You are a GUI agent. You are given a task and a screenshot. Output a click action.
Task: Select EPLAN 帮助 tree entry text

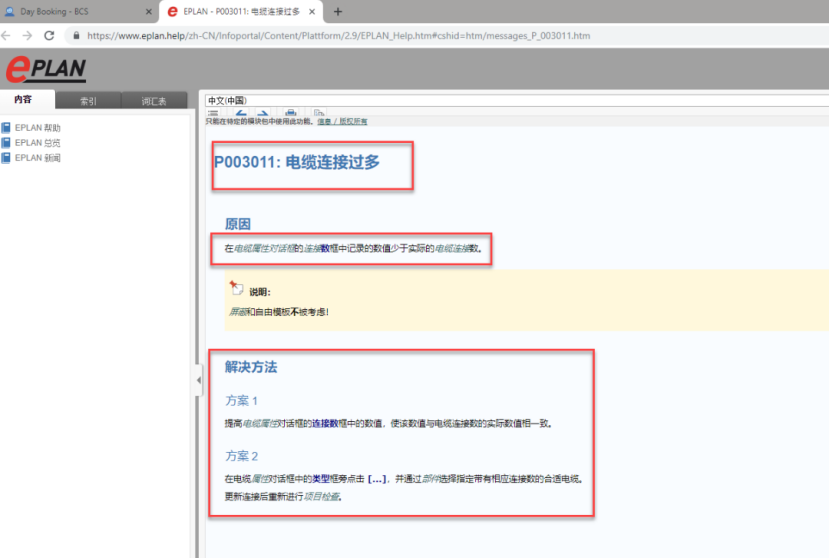point(38,128)
